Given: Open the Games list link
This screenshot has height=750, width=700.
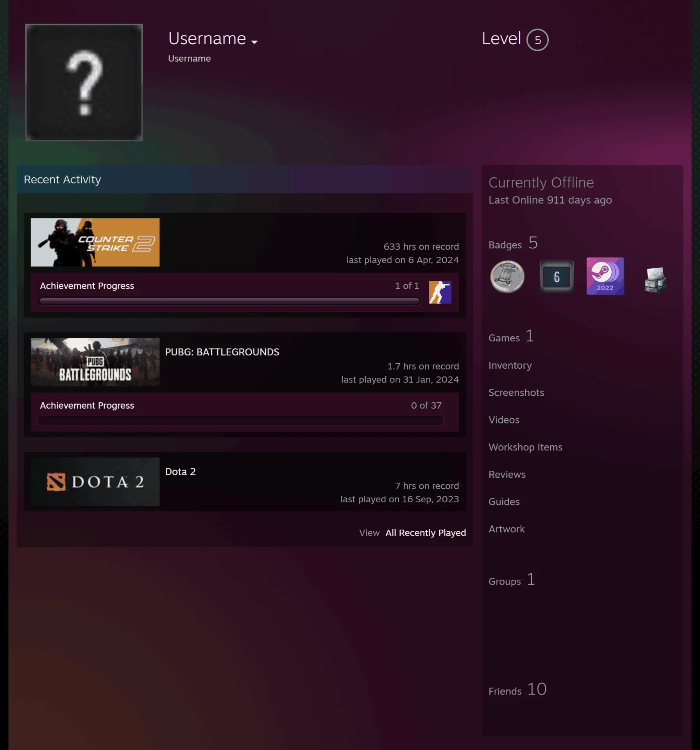Looking at the screenshot, I should tap(511, 336).
